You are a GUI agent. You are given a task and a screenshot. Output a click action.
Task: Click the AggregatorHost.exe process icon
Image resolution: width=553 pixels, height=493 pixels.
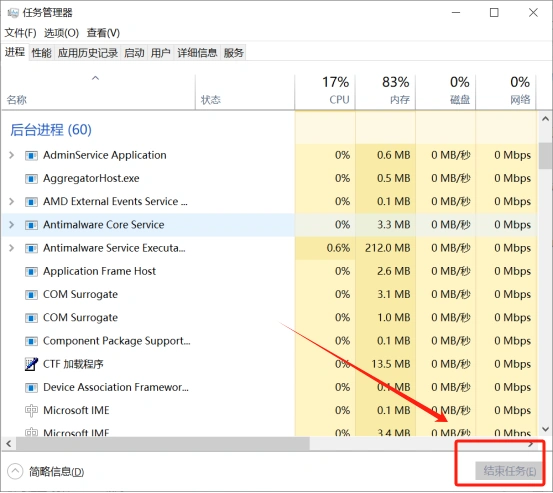coord(31,178)
